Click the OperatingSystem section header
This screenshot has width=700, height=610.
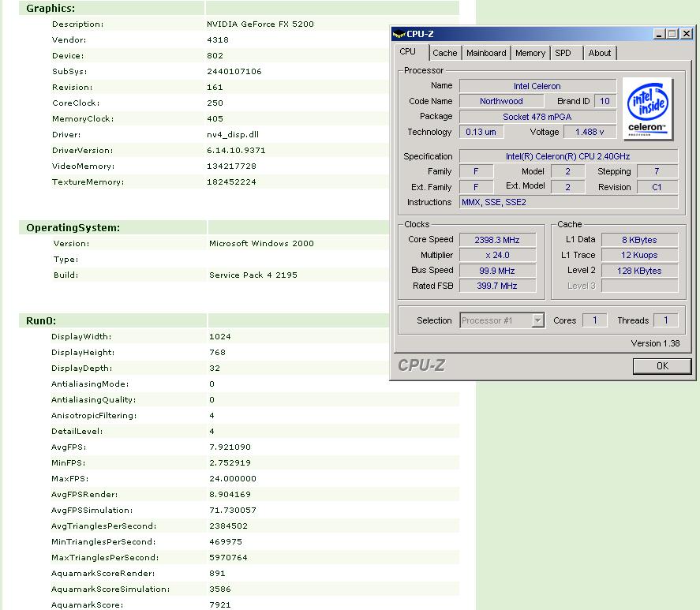tap(73, 228)
